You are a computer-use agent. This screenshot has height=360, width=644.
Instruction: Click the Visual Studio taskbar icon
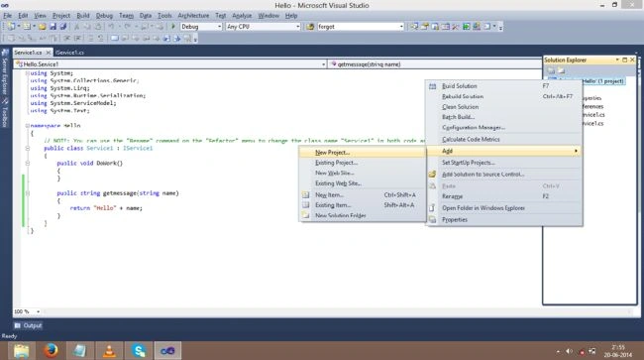[x=168, y=350]
